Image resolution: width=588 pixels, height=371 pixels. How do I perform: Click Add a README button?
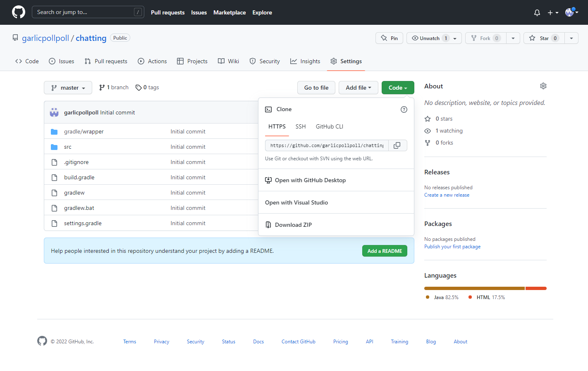coord(385,251)
